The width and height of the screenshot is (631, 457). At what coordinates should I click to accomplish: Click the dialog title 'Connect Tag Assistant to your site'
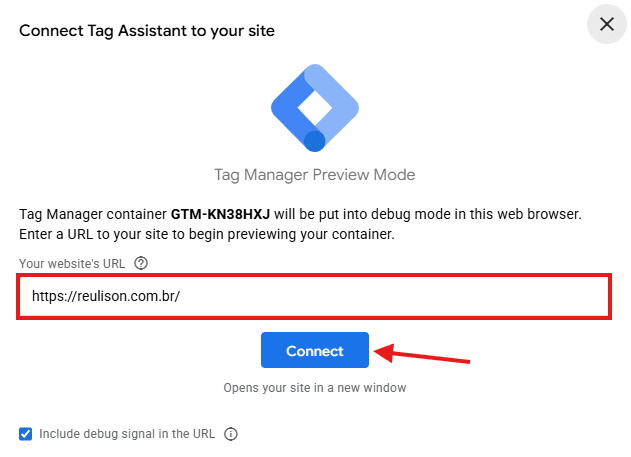point(147,31)
